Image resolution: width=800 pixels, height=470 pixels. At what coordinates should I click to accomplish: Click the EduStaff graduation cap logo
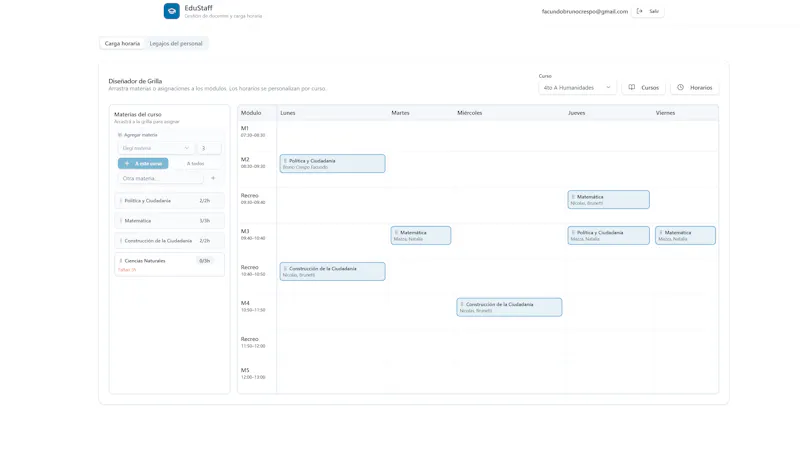click(171, 11)
